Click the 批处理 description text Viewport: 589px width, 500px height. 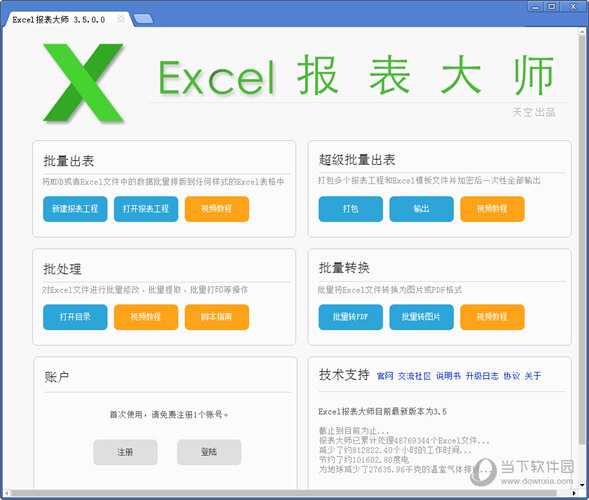pos(145,290)
